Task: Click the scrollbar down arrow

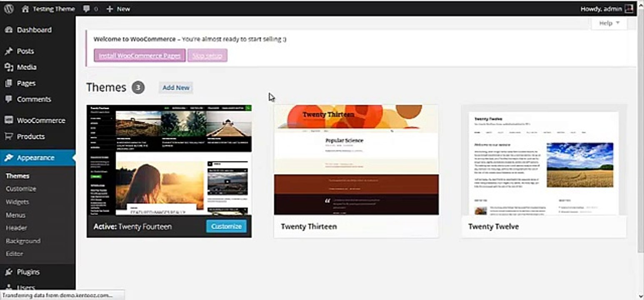Action: (641, 296)
